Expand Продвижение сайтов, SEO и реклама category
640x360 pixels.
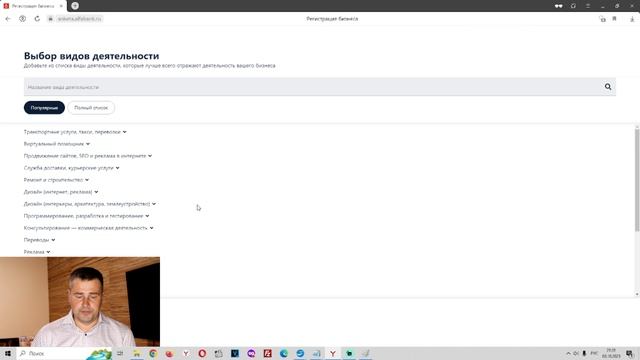(x=88, y=156)
